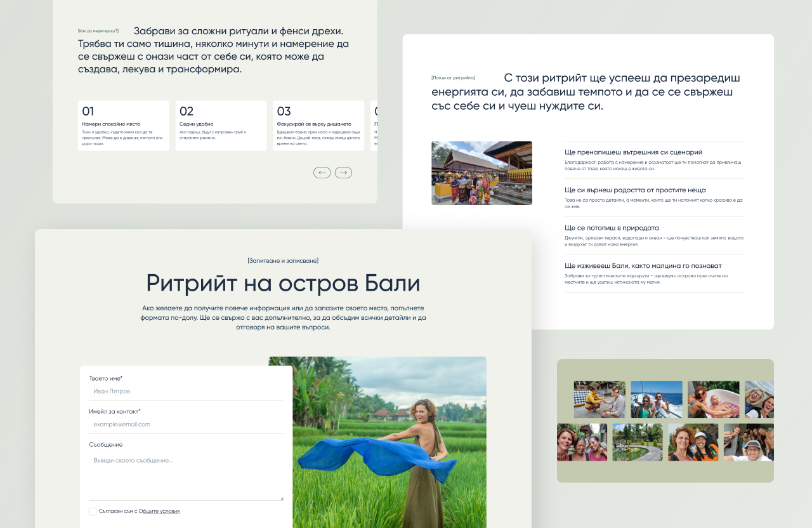Open the lotus pond garden thumbnail

(x=637, y=442)
